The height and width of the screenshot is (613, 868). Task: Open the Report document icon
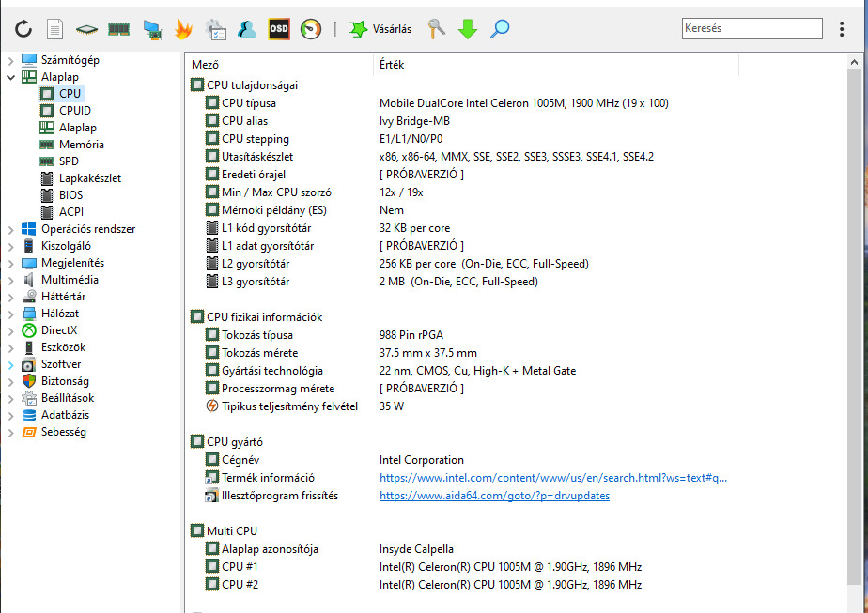[54, 29]
